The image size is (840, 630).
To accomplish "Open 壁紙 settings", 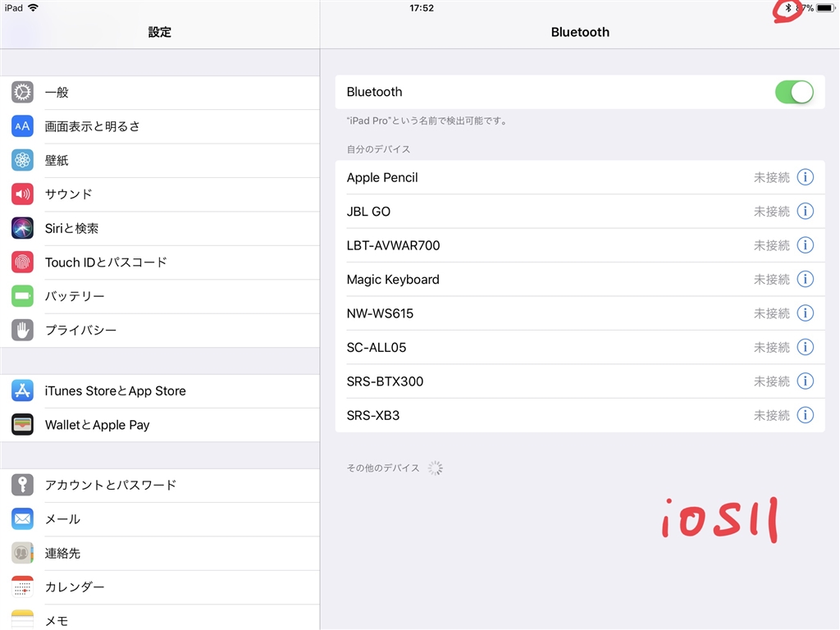I will 160,160.
